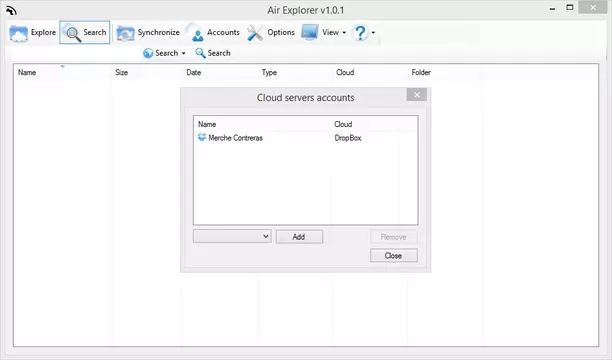The width and height of the screenshot is (612, 360).
Task: Click the Close button in accounts dialog
Action: [394, 255]
